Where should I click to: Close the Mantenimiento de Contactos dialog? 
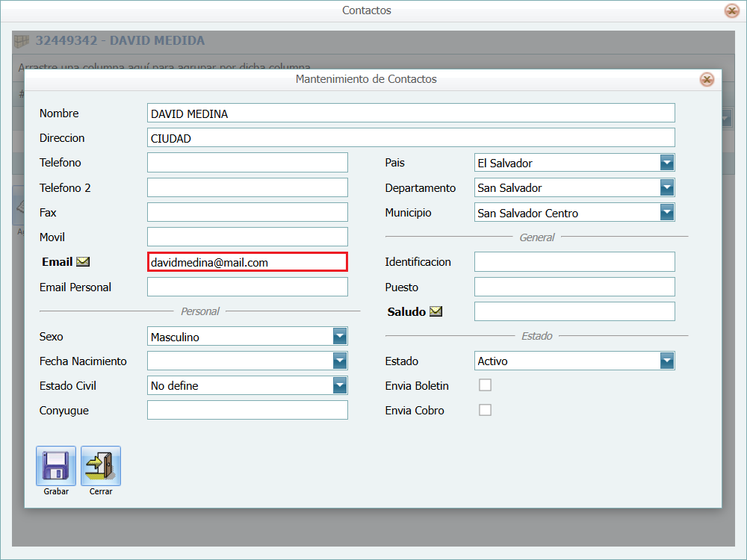pos(706,80)
